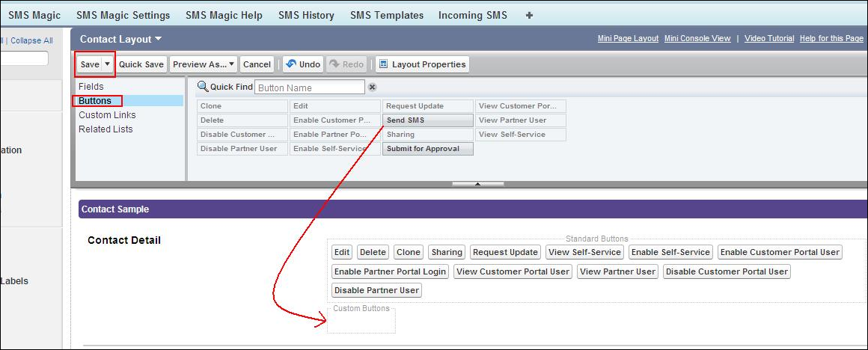Click the Collapse All link
Viewport: 868px width, 350px height.
tap(31, 41)
